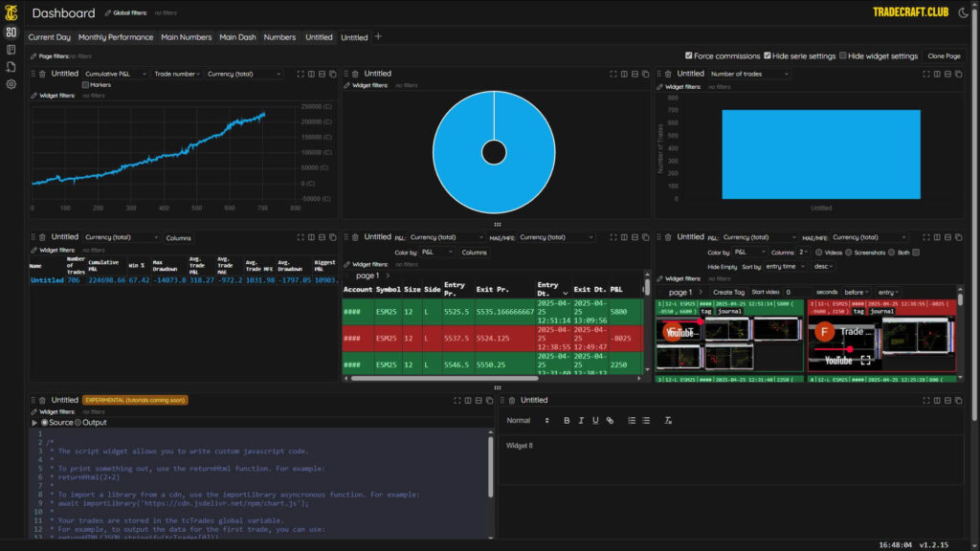This screenshot has width=980, height=551.
Task: Click the Clone Page button
Action: click(944, 56)
